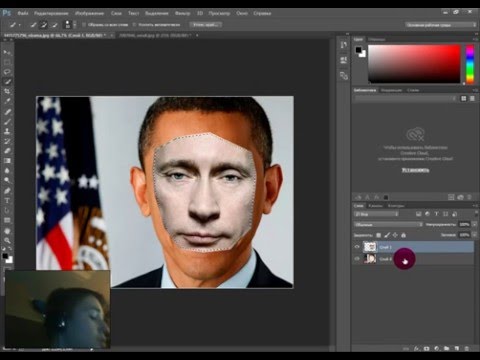Screen dimensions: 480x360
Task: Select the Eyedropper tool
Action: point(7,101)
